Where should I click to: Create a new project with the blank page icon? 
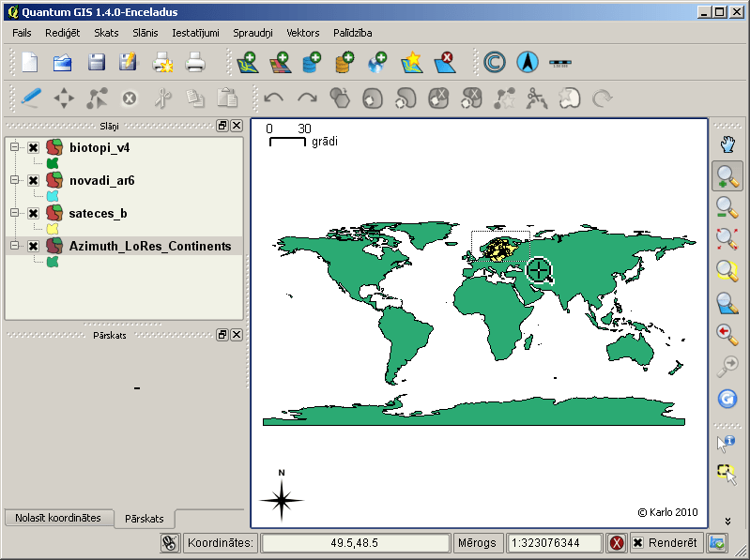[30, 63]
